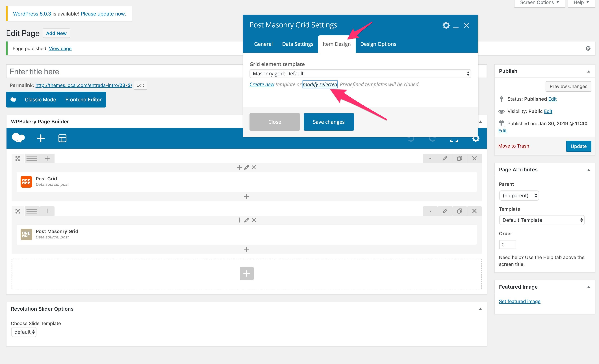Open the Templates layout icon in WPBakery toolbar
This screenshot has width=599, height=364.
click(62, 138)
